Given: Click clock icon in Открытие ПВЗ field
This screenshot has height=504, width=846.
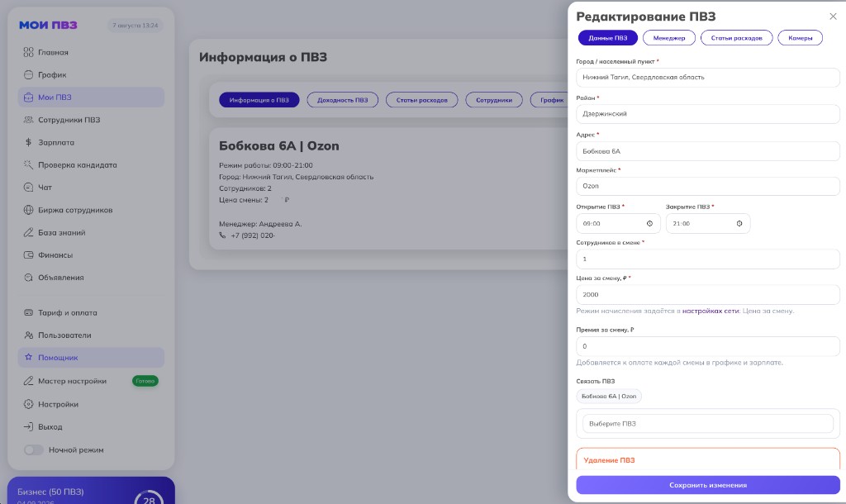Looking at the screenshot, I should point(649,223).
